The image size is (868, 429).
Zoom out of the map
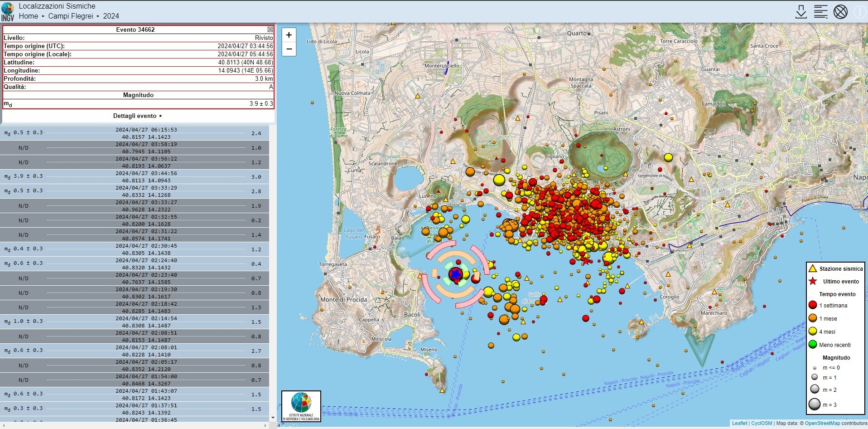pyautogui.click(x=289, y=49)
